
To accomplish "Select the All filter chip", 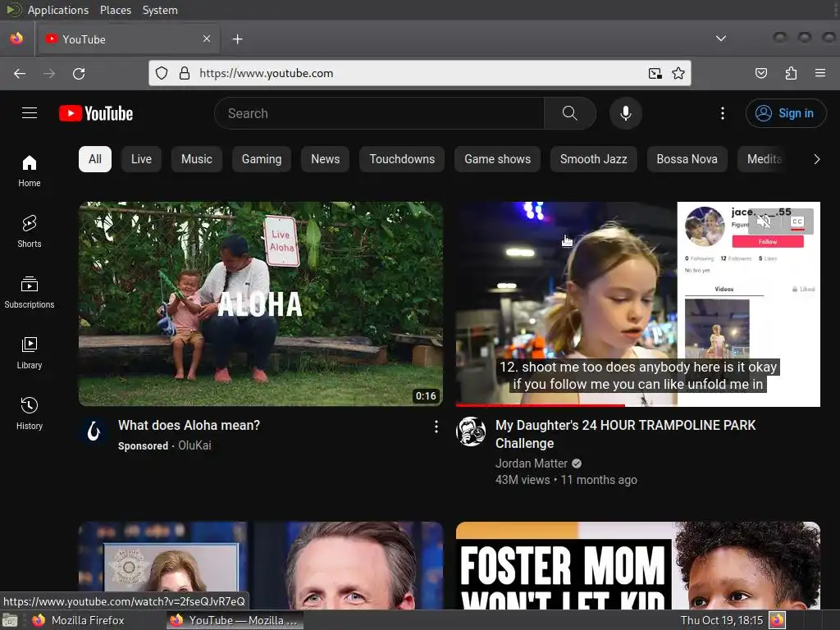I will pyautogui.click(x=95, y=159).
